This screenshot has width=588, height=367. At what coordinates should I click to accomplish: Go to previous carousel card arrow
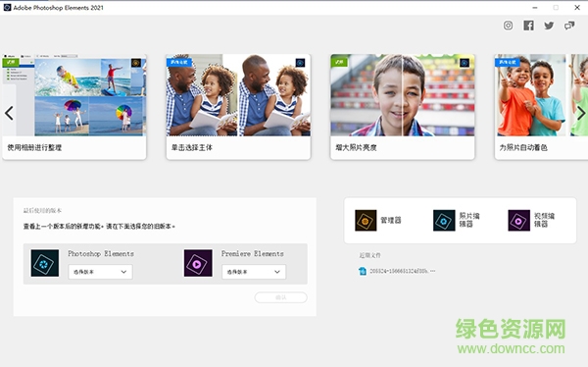[x=9, y=113]
